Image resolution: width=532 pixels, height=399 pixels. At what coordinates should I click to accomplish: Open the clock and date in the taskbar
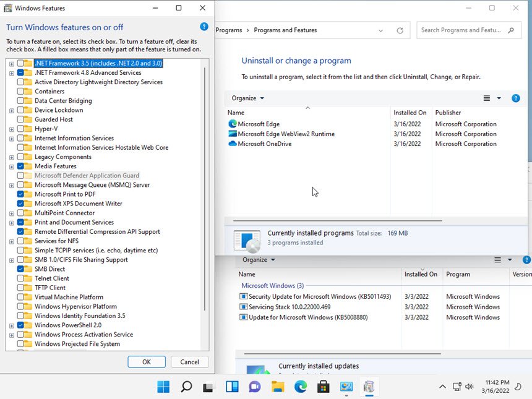pyautogui.click(x=496, y=387)
